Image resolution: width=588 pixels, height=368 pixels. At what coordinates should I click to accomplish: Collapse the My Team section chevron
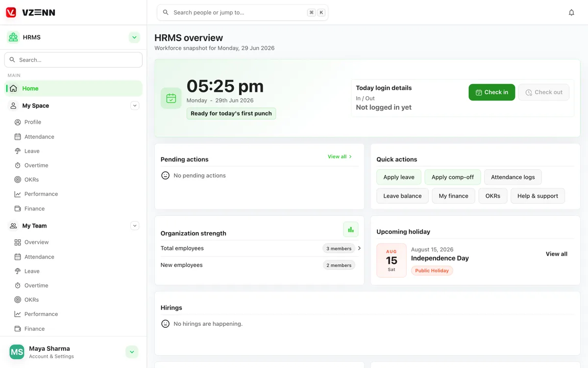pos(135,226)
